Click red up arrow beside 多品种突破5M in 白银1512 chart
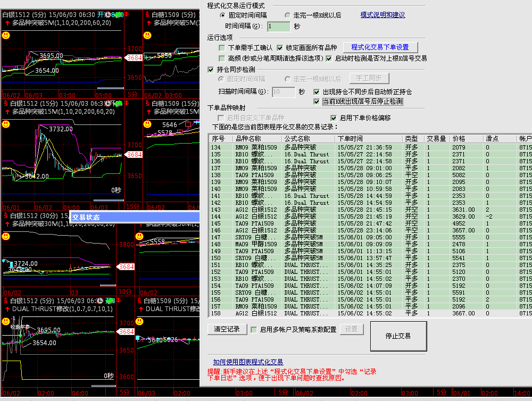The image size is (532, 401). 7,23
